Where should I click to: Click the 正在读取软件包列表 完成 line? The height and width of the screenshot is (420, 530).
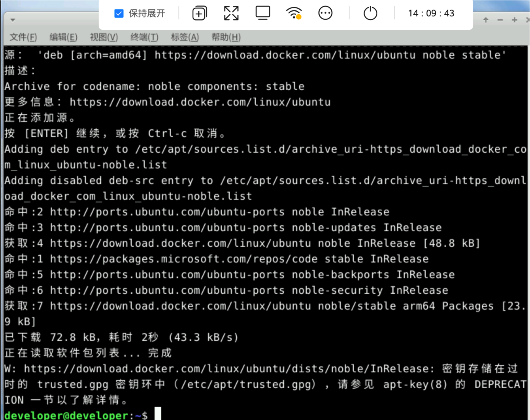[x=88, y=353]
